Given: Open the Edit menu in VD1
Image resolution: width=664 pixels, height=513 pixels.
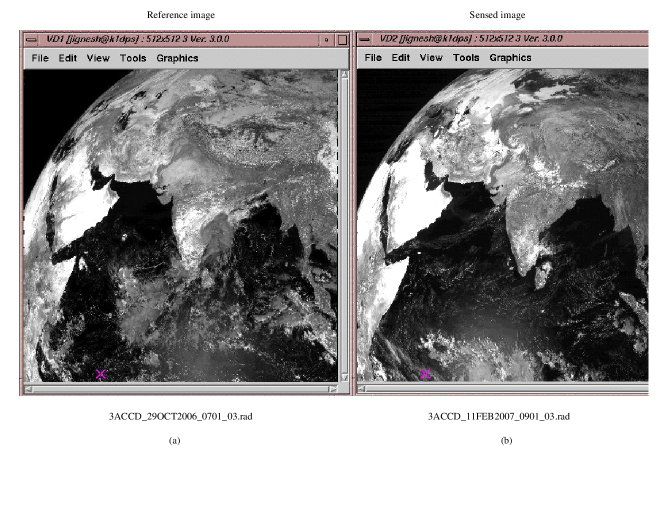Looking at the screenshot, I should coord(67,58).
